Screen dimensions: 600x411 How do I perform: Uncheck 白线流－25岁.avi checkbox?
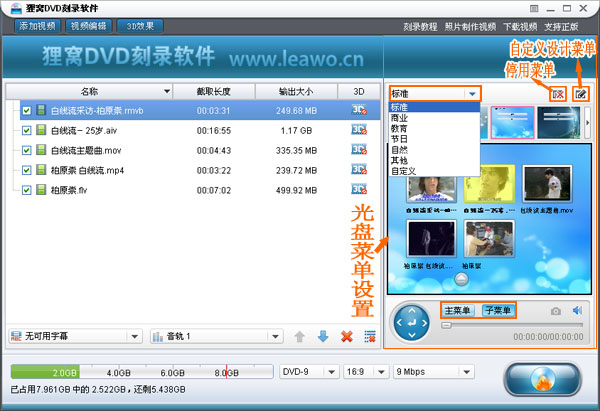(x=26, y=130)
